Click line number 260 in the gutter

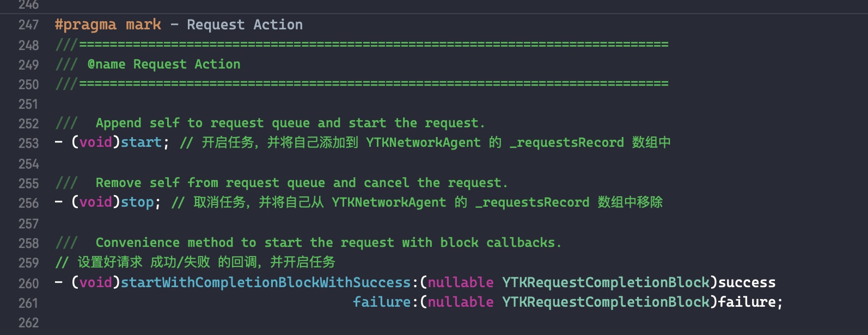pyautogui.click(x=28, y=283)
